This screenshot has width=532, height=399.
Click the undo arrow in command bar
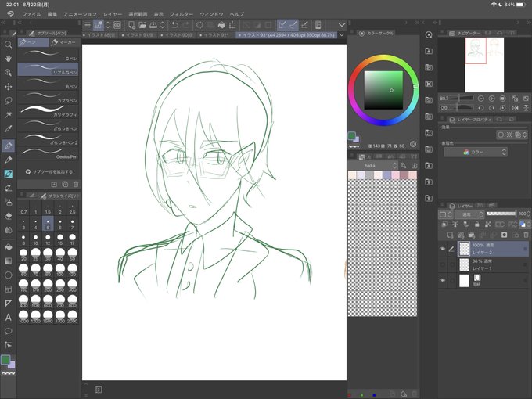click(x=174, y=25)
